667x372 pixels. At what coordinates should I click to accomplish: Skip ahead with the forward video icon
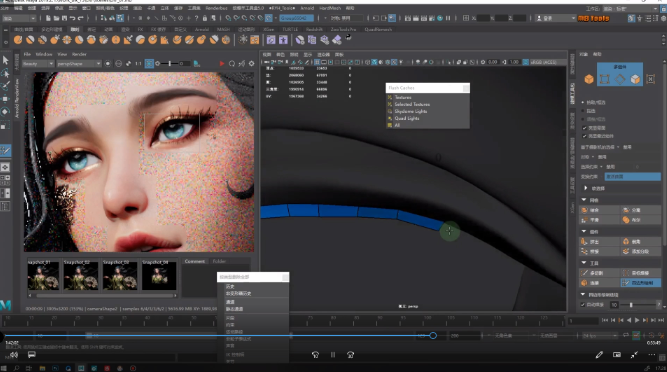[x=351, y=355]
